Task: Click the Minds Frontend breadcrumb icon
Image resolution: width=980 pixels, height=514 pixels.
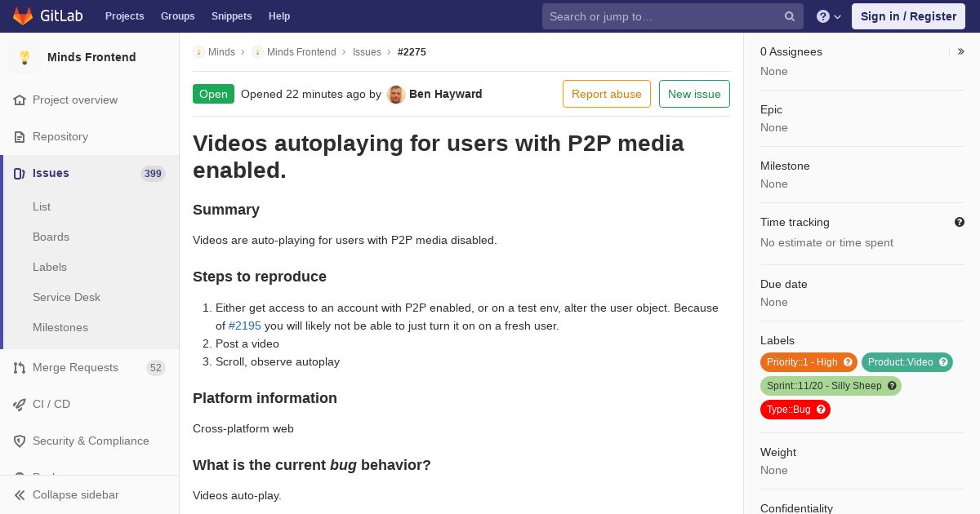Action: coord(257,52)
